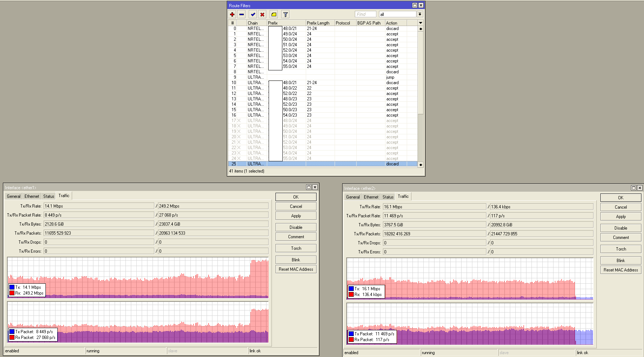
Task: Click Apply button in ether1 window
Action: pos(296,216)
